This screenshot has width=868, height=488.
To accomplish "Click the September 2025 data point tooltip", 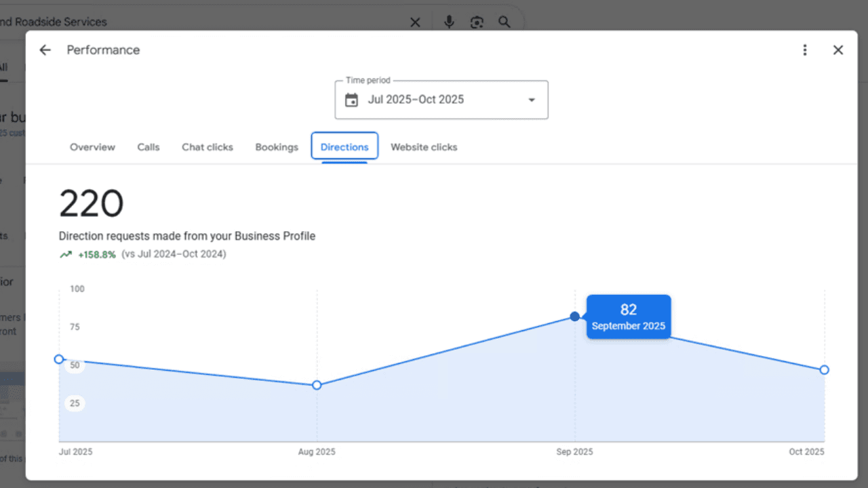I will (628, 317).
